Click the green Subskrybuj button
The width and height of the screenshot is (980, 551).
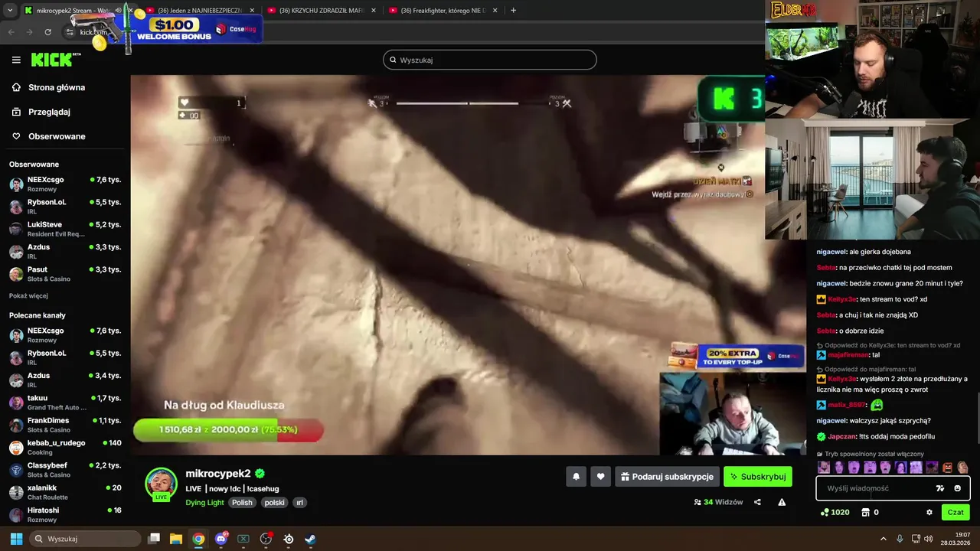click(758, 477)
